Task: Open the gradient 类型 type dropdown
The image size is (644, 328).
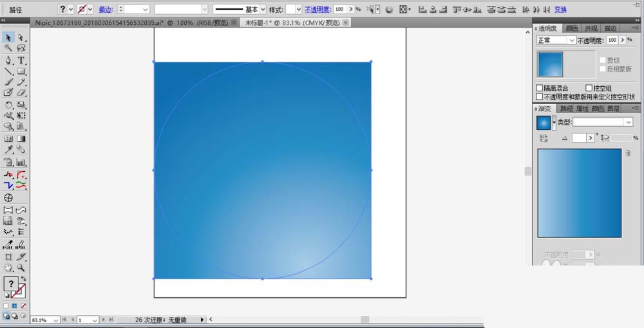Action: point(603,122)
